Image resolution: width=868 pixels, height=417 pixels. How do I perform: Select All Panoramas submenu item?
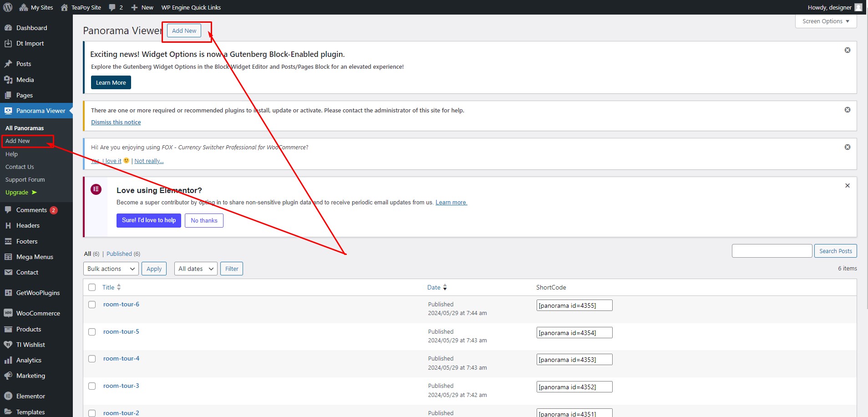[25, 128]
